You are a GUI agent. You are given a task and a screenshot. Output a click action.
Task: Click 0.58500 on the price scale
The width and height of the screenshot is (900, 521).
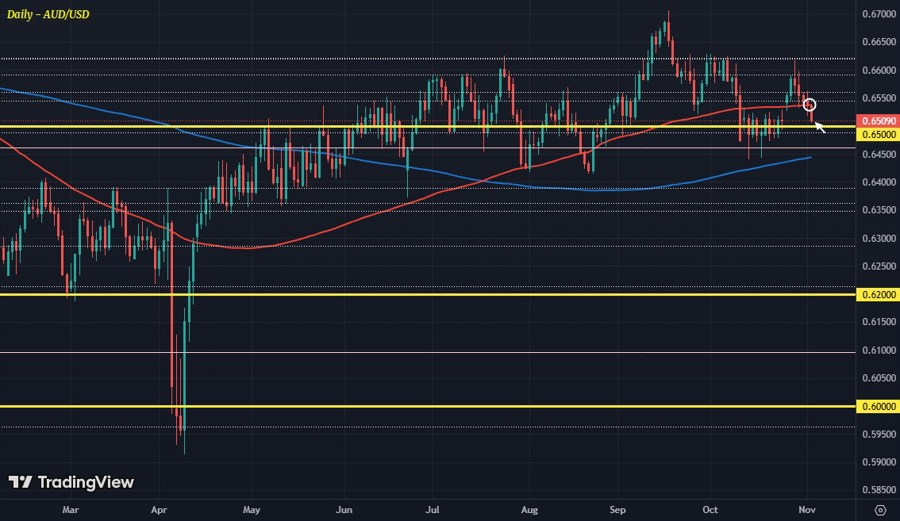(x=877, y=491)
